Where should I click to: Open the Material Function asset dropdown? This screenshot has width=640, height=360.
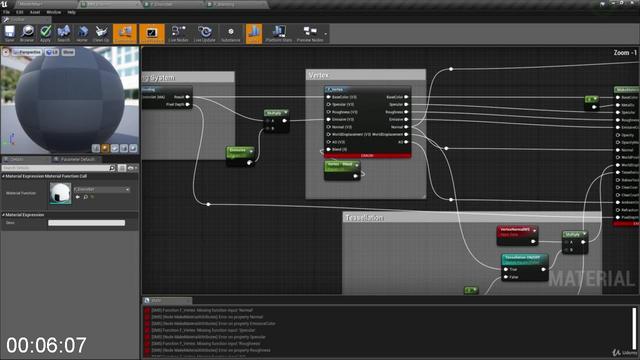(102, 189)
